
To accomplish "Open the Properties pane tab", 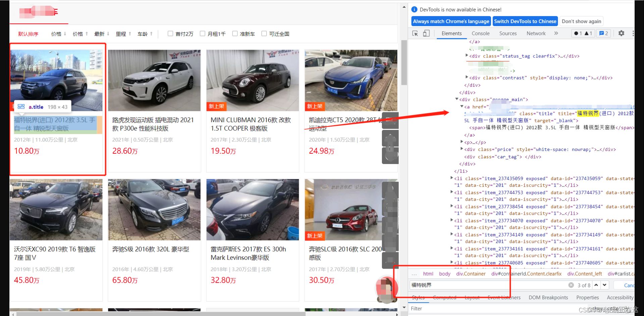I will [587, 298].
